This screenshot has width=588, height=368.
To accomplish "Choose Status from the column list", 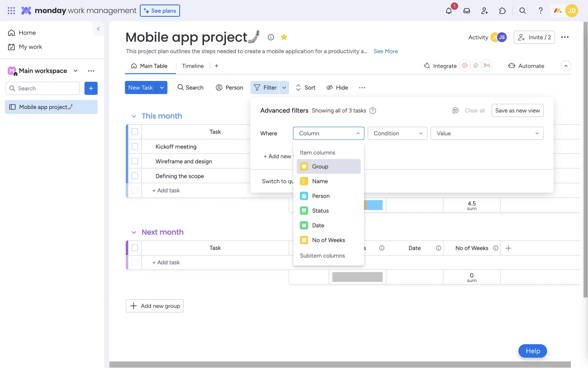I will pyautogui.click(x=320, y=211).
